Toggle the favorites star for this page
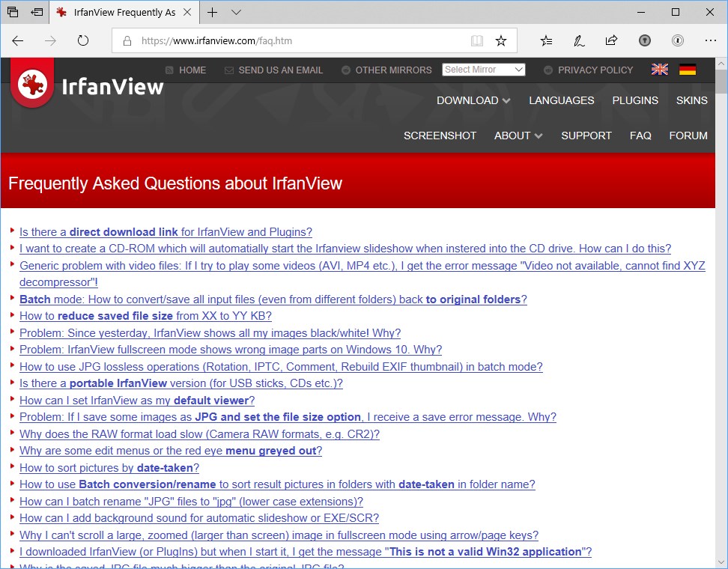 point(502,41)
